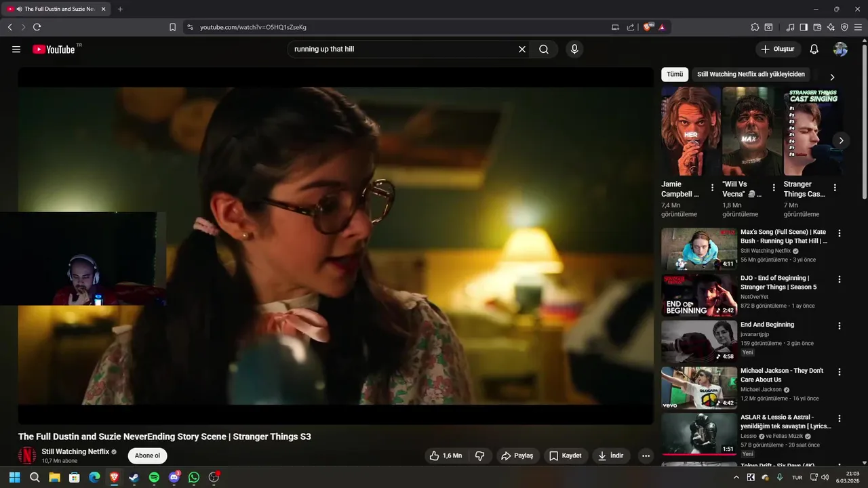This screenshot has height=488, width=868.
Task: Open options for Stranger Things Cast short
Action: 835,188
